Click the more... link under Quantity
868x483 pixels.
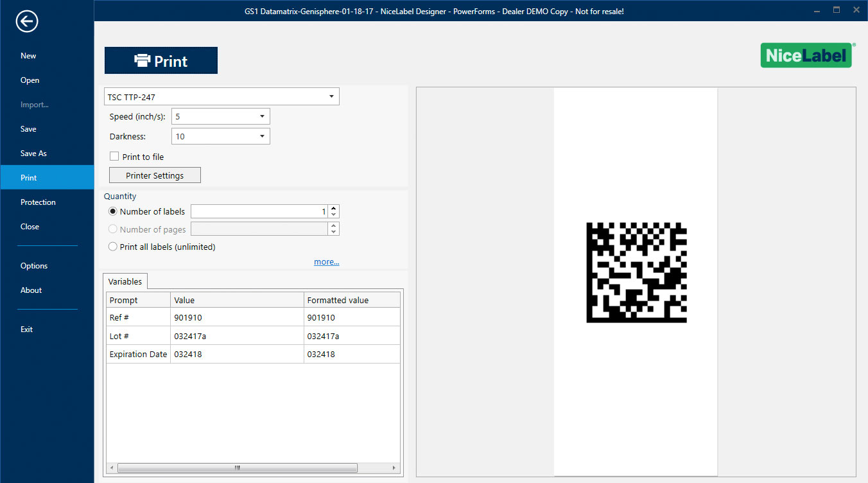326,261
